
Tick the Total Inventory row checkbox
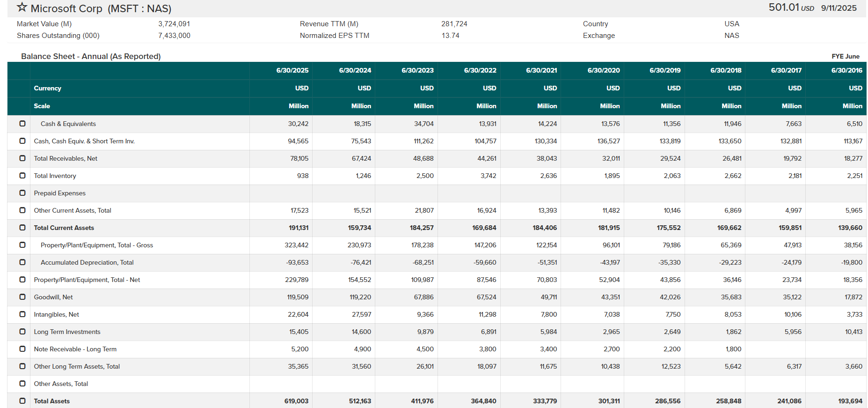pyautogui.click(x=22, y=176)
